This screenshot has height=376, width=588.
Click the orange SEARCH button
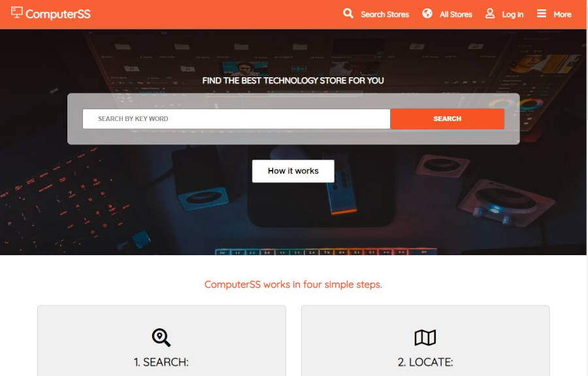[x=448, y=119]
